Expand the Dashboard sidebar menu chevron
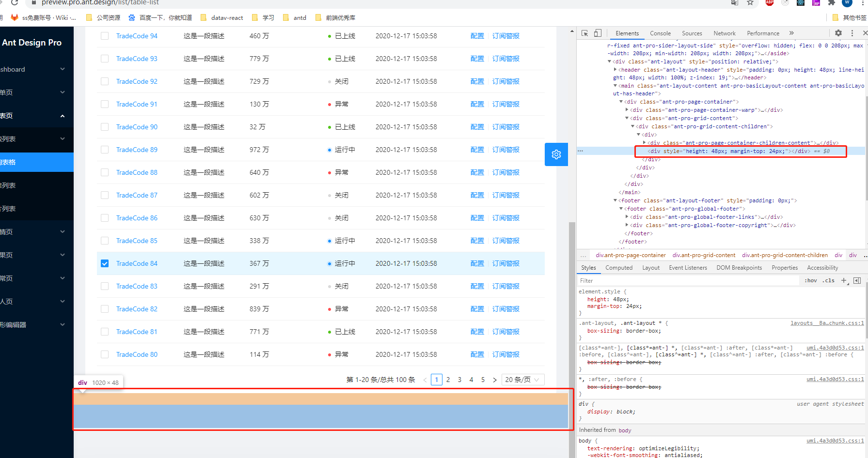The height and width of the screenshot is (458, 868). pyautogui.click(x=63, y=69)
